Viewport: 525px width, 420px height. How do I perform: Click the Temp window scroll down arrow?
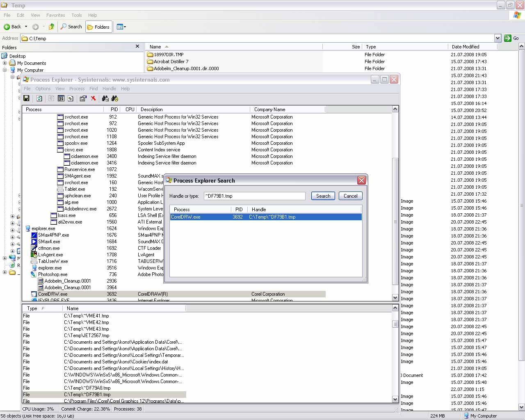[x=522, y=407]
